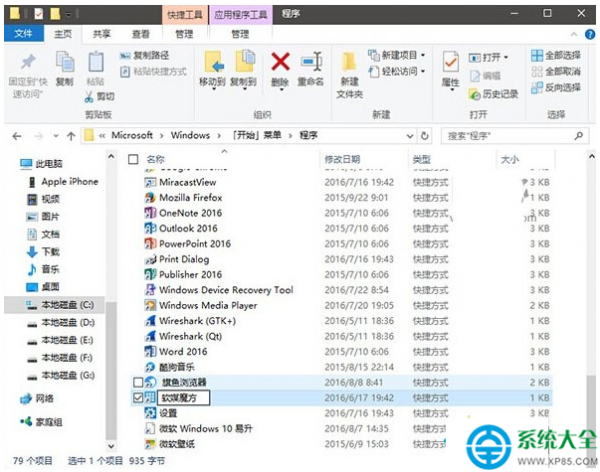This screenshot has width=600, height=472.
Task: Expand the address bar history dropdown
Action: click(x=410, y=136)
